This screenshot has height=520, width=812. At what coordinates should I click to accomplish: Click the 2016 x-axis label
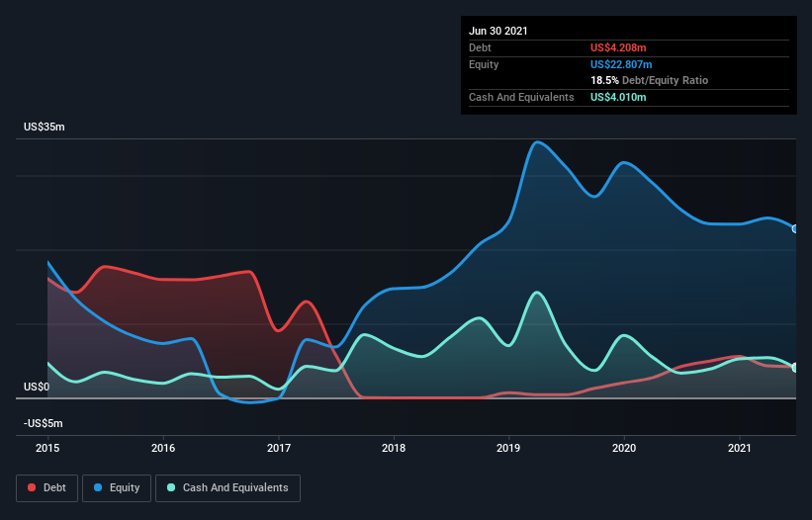point(163,448)
